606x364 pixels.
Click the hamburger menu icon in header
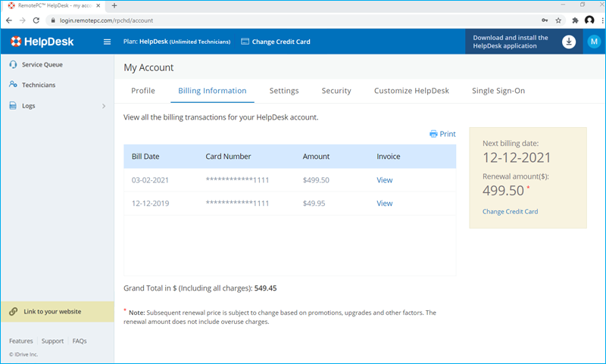pyautogui.click(x=107, y=42)
